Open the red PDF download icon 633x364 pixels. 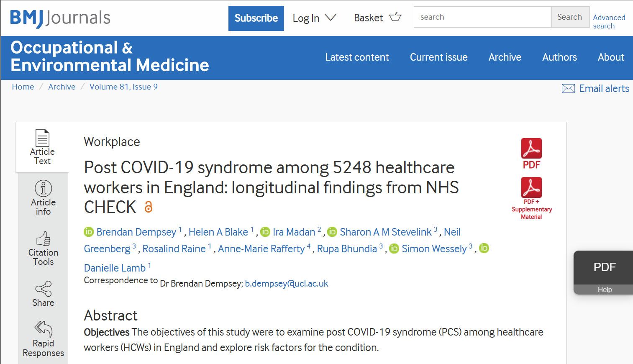pyautogui.click(x=531, y=149)
